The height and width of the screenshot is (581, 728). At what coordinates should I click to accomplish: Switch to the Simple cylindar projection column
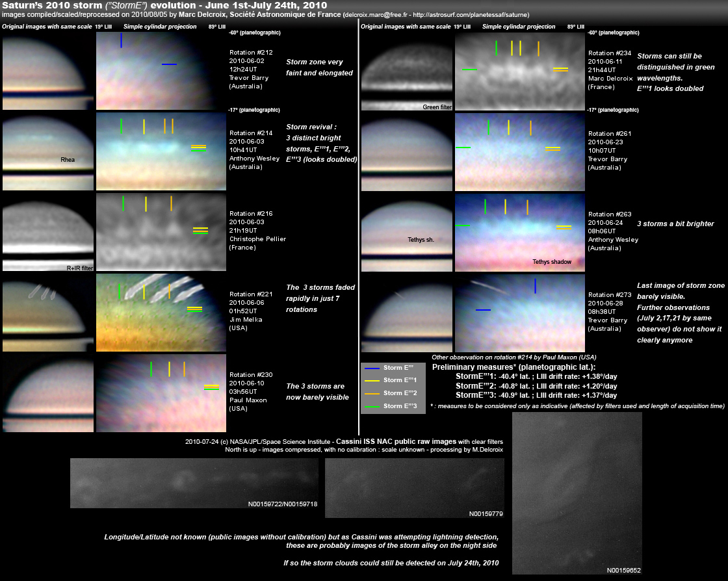tap(159, 27)
